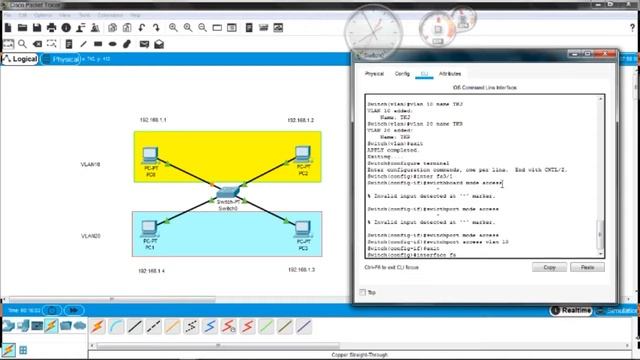Switch to Realtime mode

(571, 311)
